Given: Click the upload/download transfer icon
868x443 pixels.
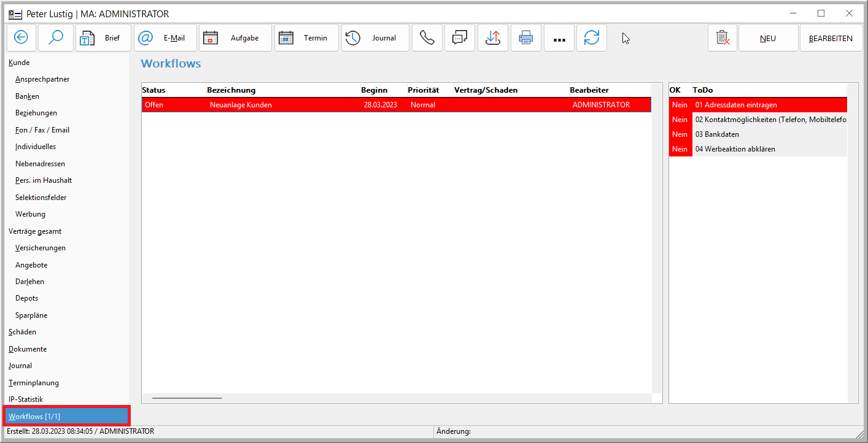Looking at the screenshot, I should [x=493, y=38].
